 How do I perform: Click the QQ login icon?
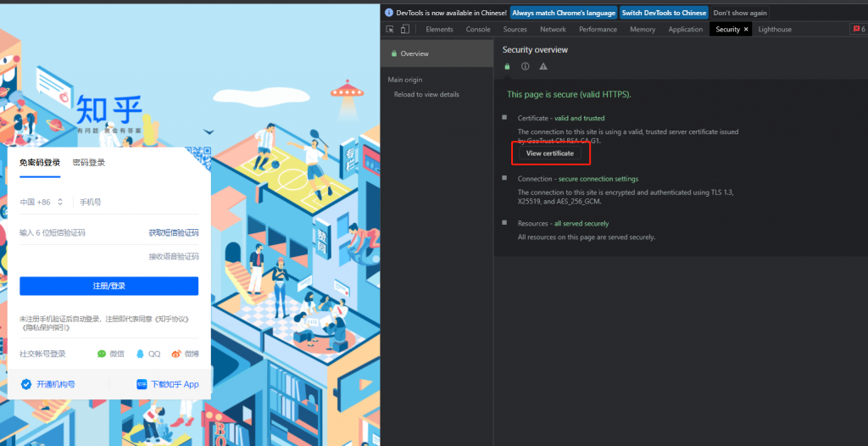coord(140,354)
